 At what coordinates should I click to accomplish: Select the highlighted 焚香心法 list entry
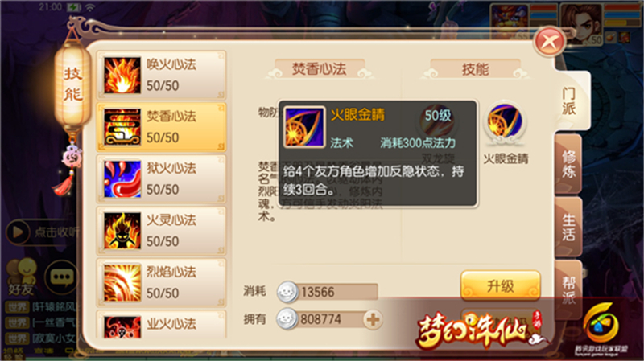click(162, 127)
